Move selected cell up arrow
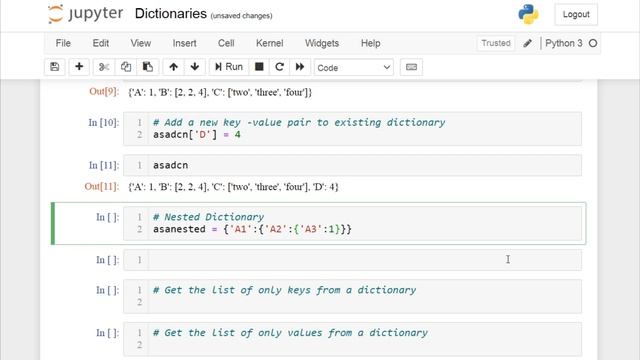Screen dimensions: 640x360 click(173, 67)
